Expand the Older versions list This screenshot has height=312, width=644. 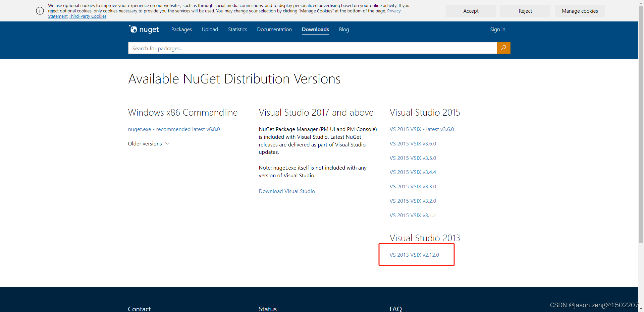[x=149, y=143]
